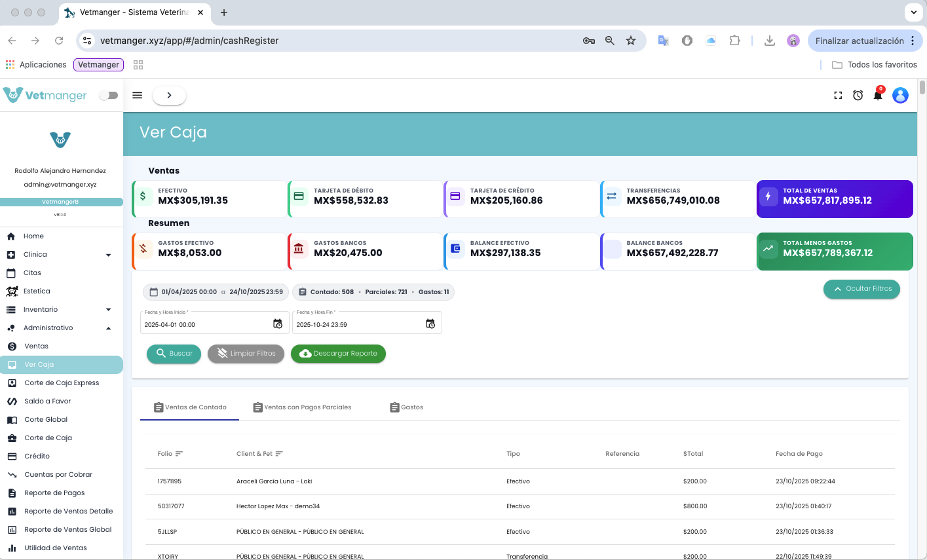This screenshot has height=560, width=927.
Task: Click the hamburger menu icon
Action: click(138, 95)
